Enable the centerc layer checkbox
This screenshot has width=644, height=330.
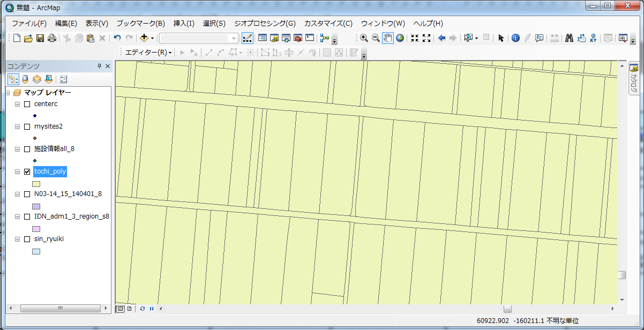(x=27, y=104)
